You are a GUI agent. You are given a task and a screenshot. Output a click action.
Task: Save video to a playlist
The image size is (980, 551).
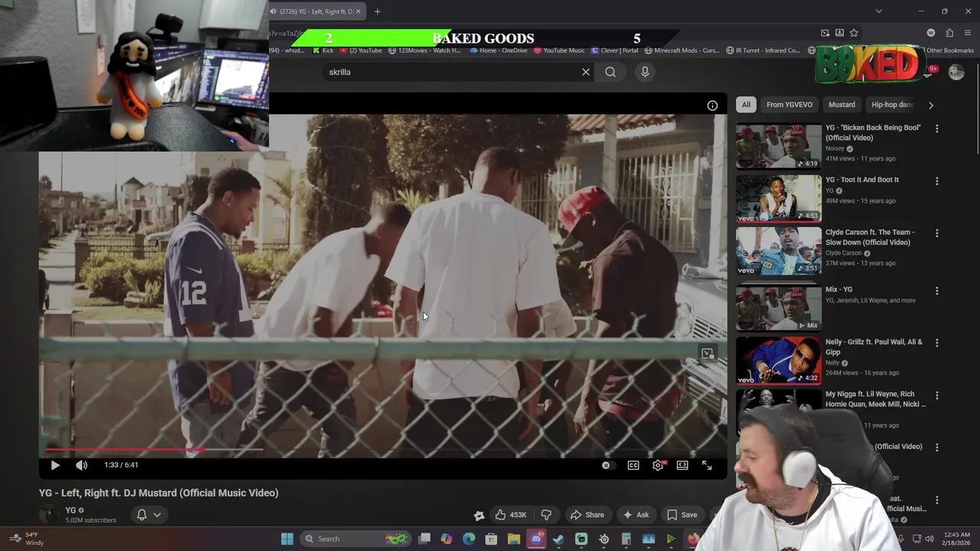click(681, 515)
